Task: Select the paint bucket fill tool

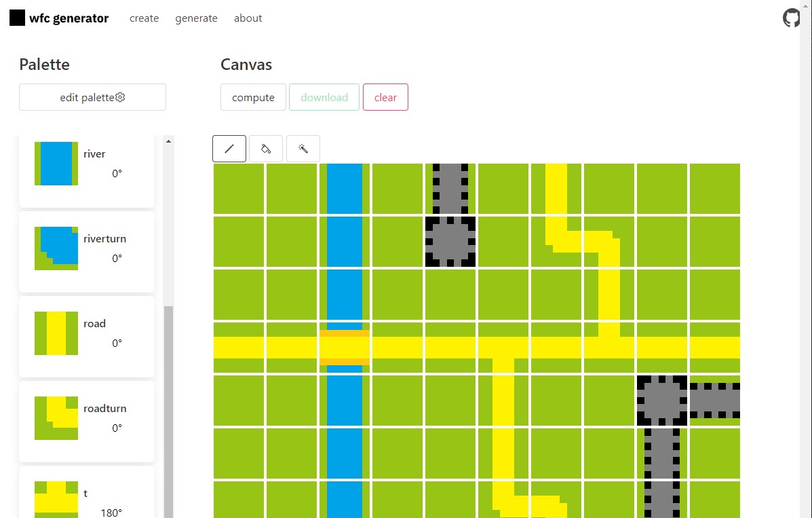Action: [266, 149]
